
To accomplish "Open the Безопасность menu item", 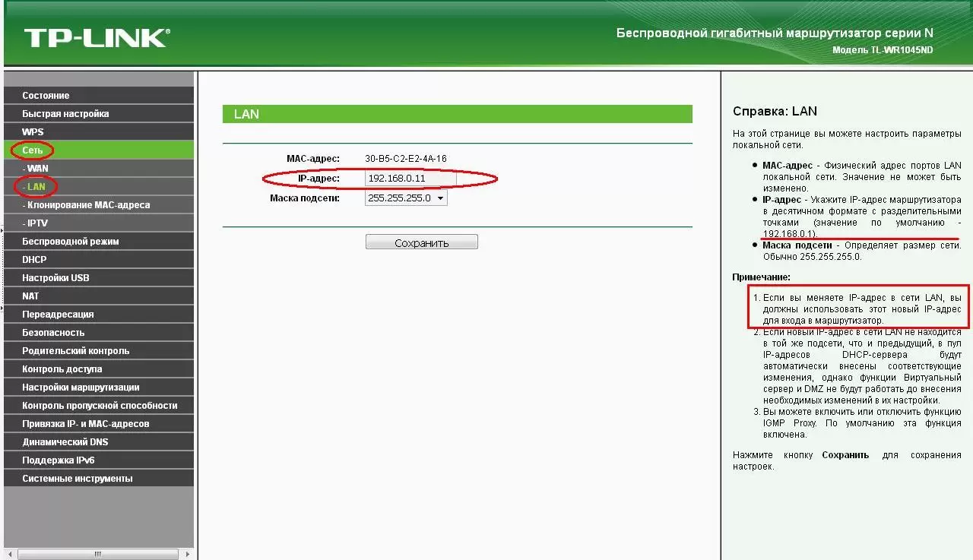I will tap(53, 333).
